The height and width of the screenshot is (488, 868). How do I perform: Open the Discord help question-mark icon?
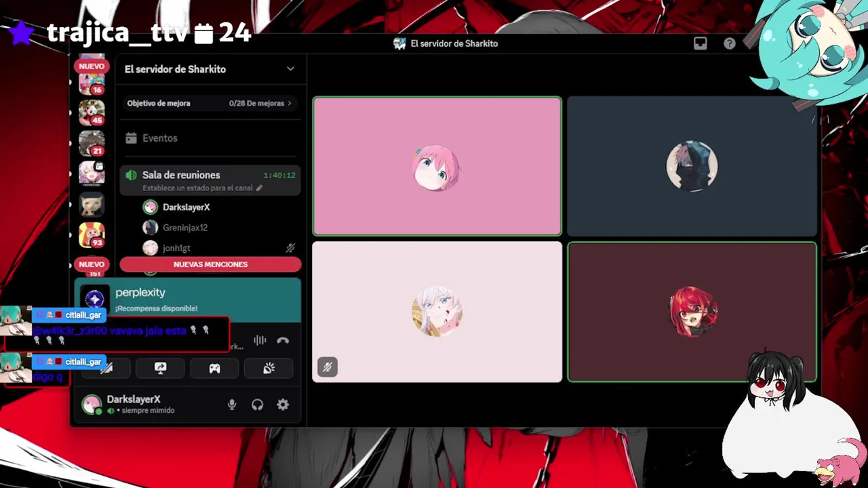point(729,43)
